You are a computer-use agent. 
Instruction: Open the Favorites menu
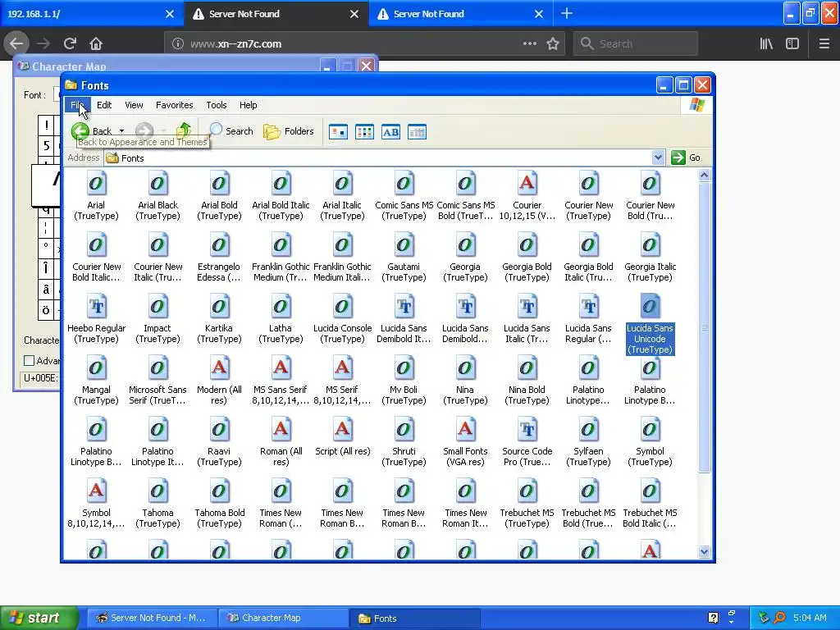pyautogui.click(x=174, y=105)
